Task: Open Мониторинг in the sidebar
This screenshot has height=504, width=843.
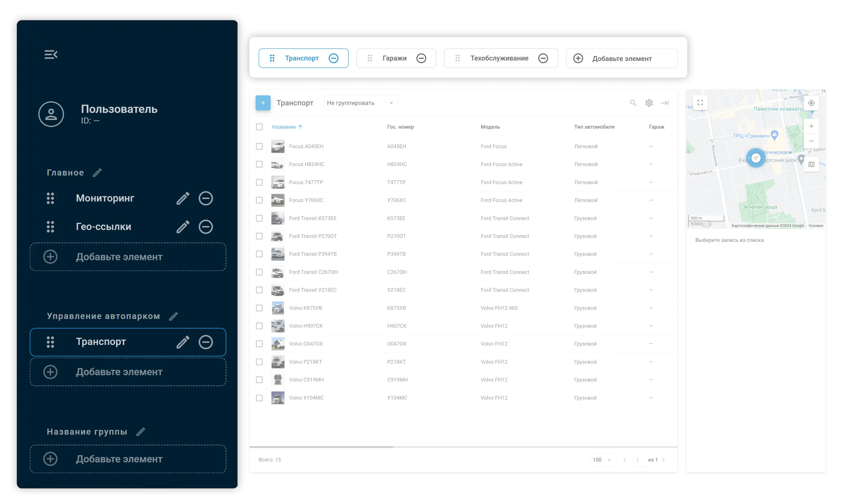Action: click(x=105, y=198)
